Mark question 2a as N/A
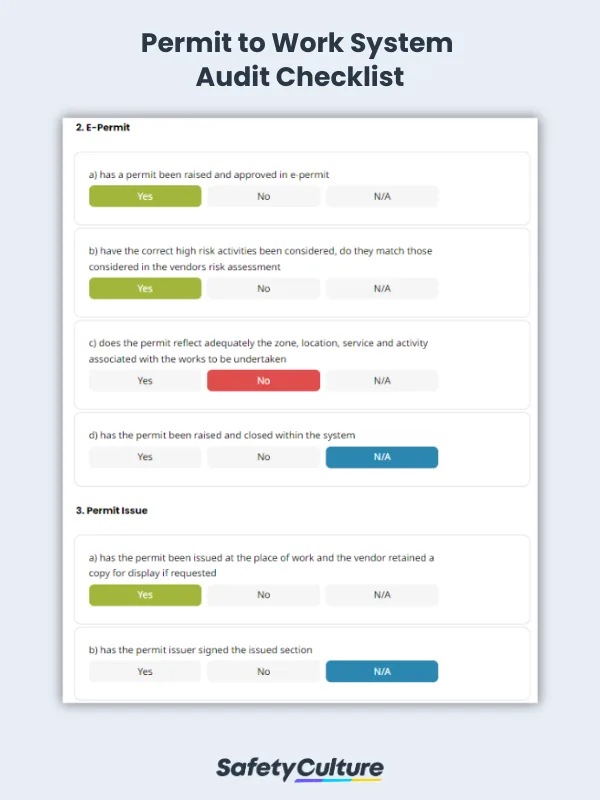600x800 pixels. point(381,196)
